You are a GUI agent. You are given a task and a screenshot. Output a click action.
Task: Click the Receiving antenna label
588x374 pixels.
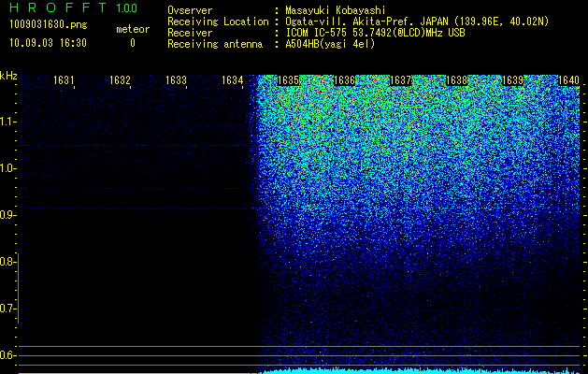(215, 44)
